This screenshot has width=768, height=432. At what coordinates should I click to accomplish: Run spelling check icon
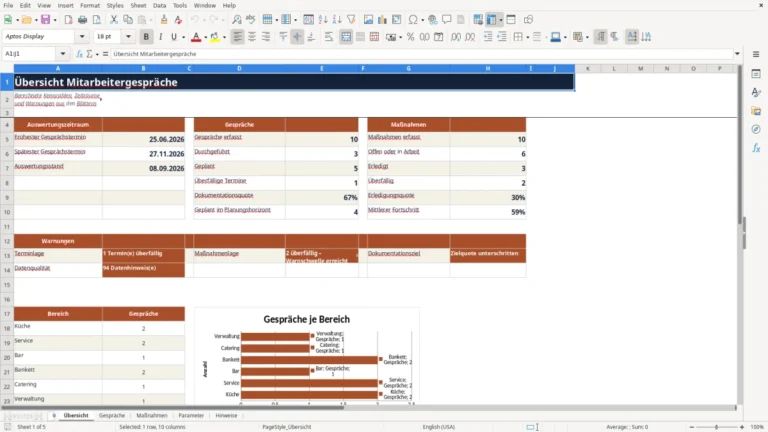251,20
